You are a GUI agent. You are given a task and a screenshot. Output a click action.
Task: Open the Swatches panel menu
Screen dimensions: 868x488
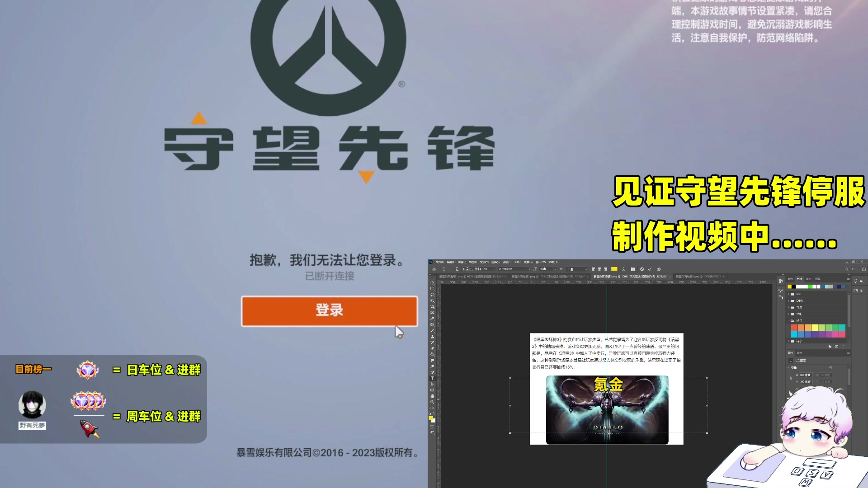pyautogui.click(x=848, y=279)
